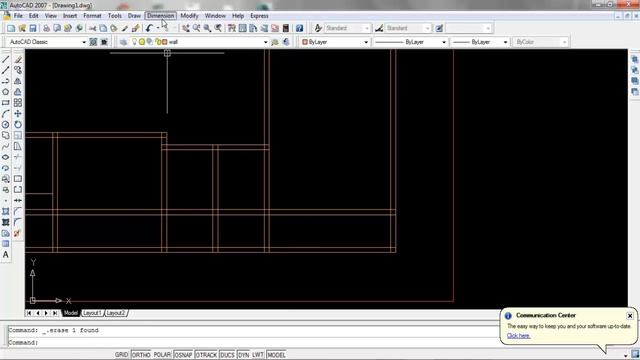This screenshot has height=360, width=640.
Task: Select the Rectangle draw tool
Action: (x=6, y=103)
